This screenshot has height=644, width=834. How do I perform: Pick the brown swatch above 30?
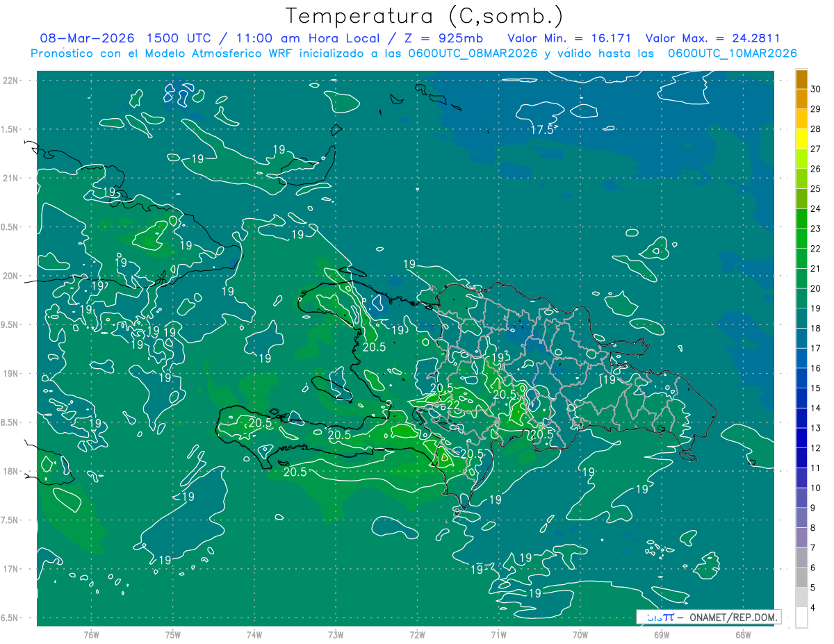click(x=801, y=79)
